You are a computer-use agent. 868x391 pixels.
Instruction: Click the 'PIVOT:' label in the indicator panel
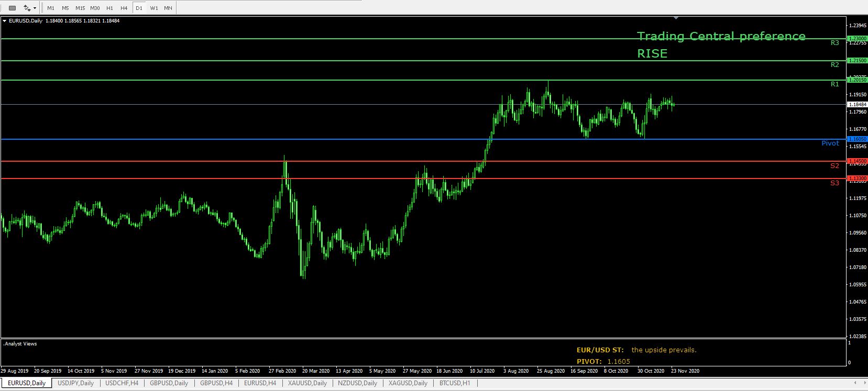[590, 362]
